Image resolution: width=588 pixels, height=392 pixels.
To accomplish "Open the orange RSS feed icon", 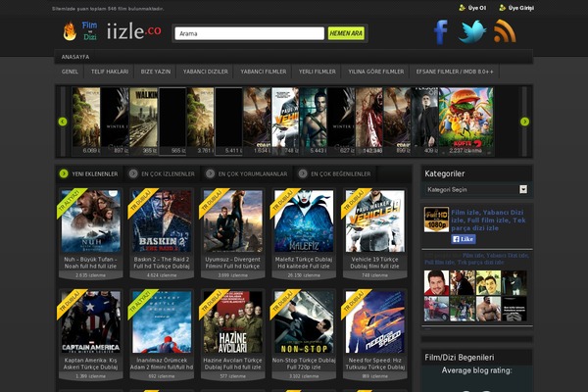I will tap(505, 31).
